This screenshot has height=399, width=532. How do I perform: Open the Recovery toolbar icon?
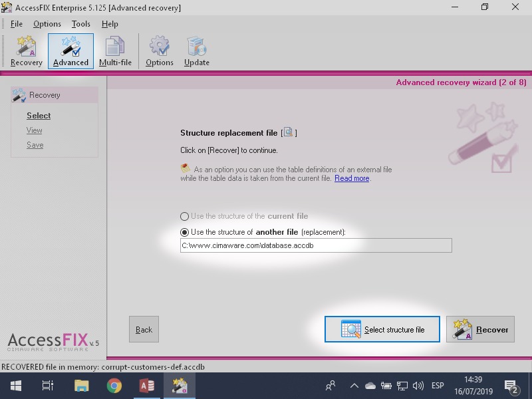click(27, 51)
